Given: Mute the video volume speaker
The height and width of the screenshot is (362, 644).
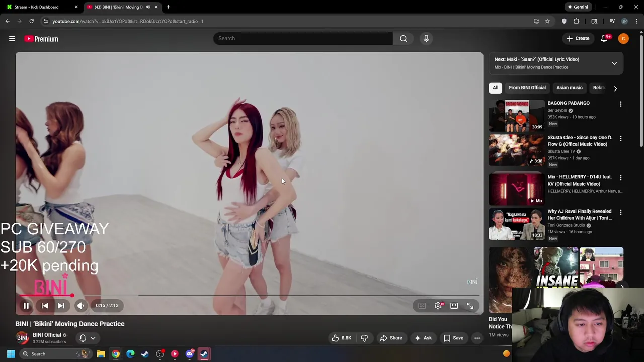Looking at the screenshot, I should [x=80, y=305].
